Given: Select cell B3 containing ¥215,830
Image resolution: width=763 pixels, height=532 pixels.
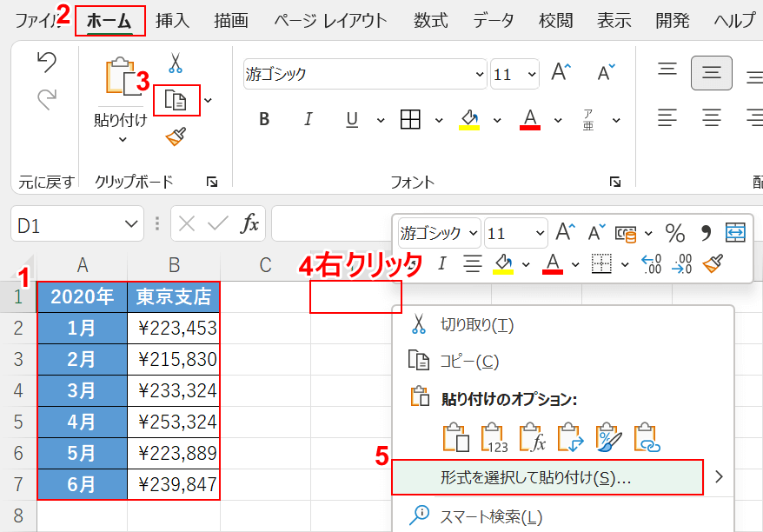Looking at the screenshot, I should (173, 359).
